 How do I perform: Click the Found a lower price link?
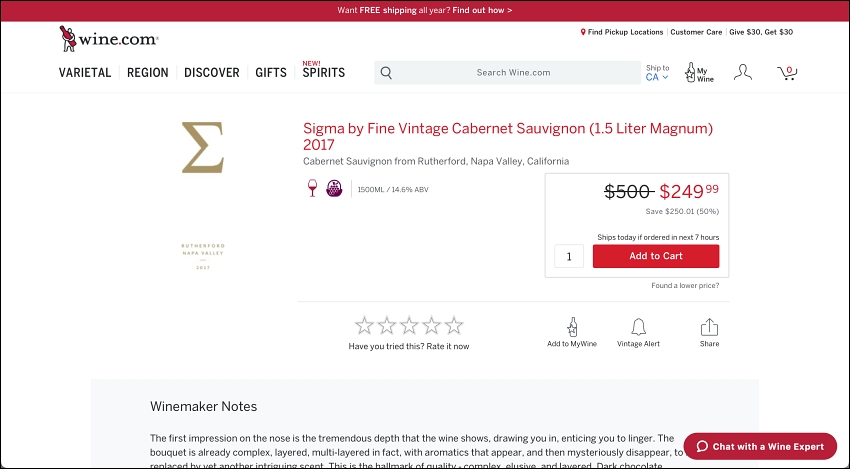coord(685,286)
